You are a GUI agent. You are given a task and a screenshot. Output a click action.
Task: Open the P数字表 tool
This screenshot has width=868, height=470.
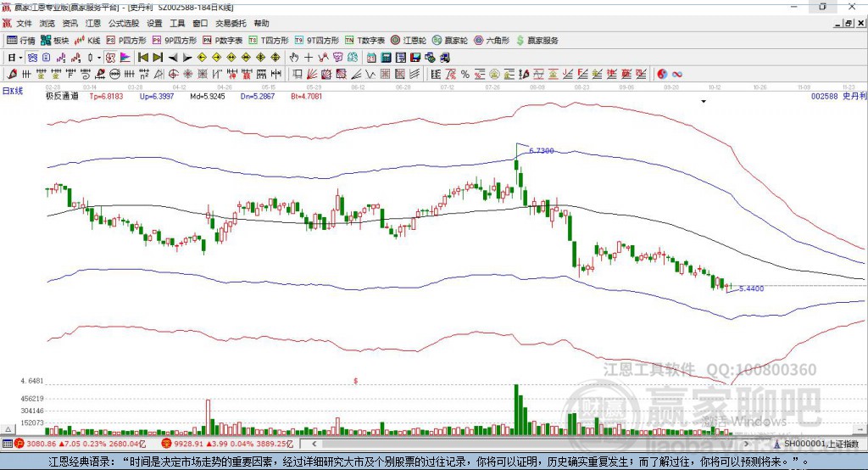(x=223, y=41)
